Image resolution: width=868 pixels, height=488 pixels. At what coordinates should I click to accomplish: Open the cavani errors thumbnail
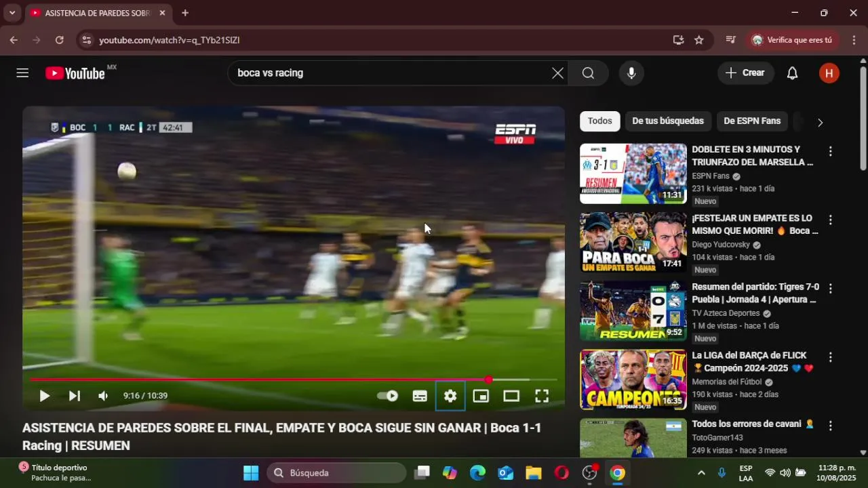(x=633, y=438)
